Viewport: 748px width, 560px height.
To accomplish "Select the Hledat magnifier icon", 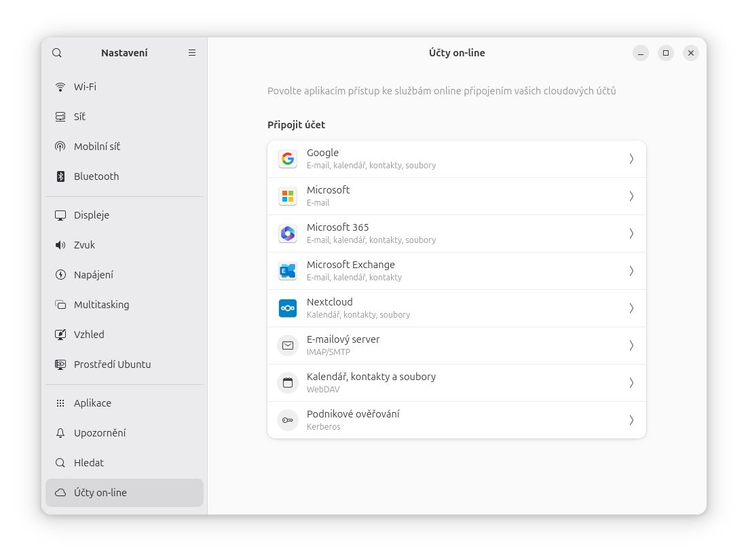I will pyautogui.click(x=60, y=463).
